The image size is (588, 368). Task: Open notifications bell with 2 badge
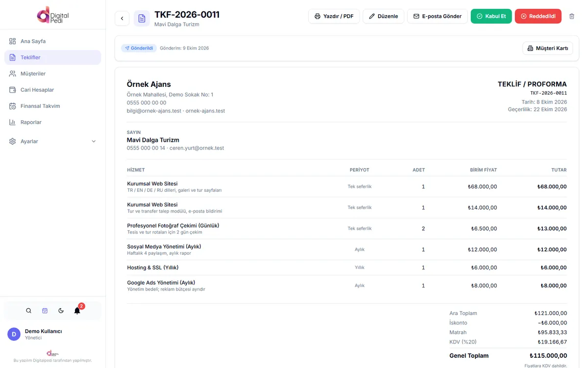[77, 311]
